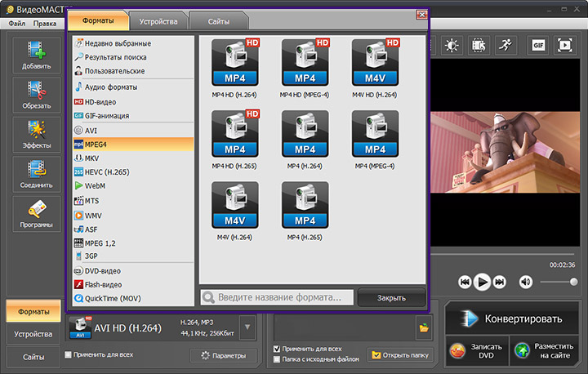Uncheck Применить для всех near output folder

coord(277,349)
